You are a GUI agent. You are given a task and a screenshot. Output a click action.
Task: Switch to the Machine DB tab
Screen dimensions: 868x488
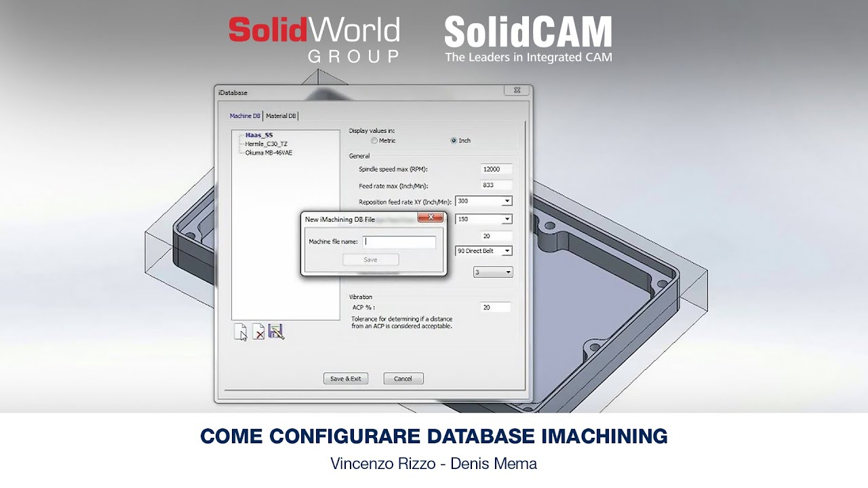(x=245, y=116)
